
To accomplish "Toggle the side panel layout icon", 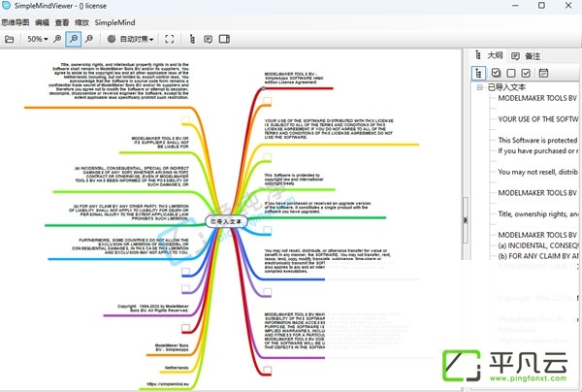I will pyautogui.click(x=224, y=39).
